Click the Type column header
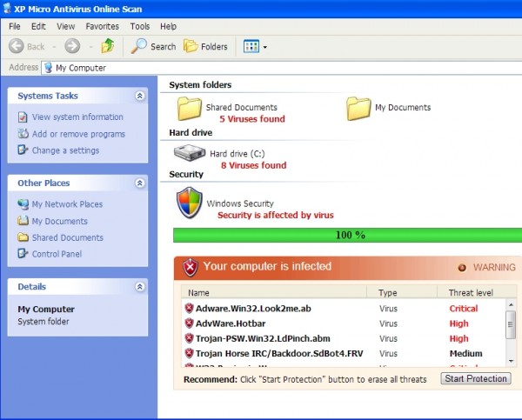522x420 pixels. (402, 292)
